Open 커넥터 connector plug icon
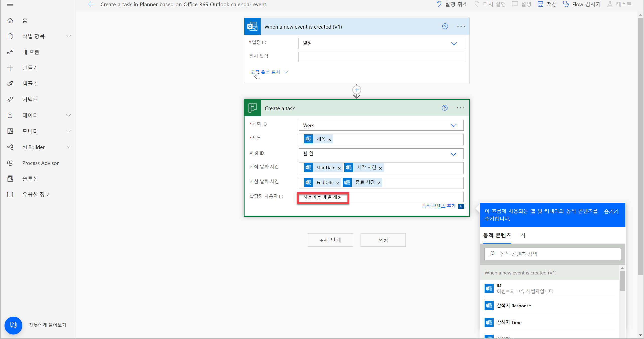This screenshot has width=644, height=339. coord(10,99)
